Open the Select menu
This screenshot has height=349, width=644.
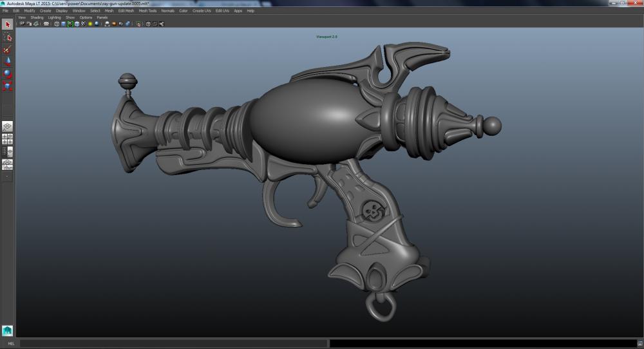[95, 11]
